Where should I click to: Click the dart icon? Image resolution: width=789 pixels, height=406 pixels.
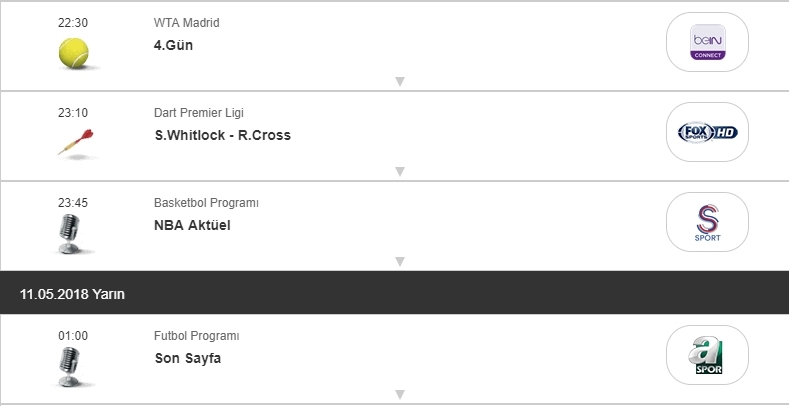(x=74, y=142)
